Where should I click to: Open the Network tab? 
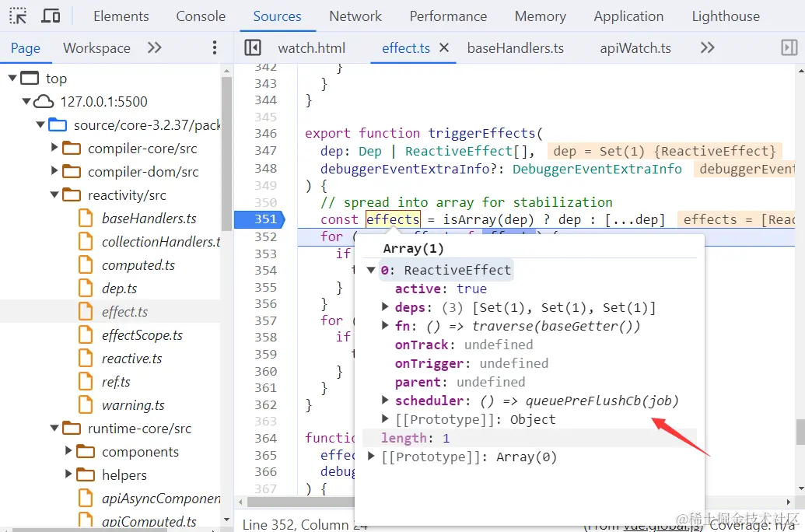point(355,16)
